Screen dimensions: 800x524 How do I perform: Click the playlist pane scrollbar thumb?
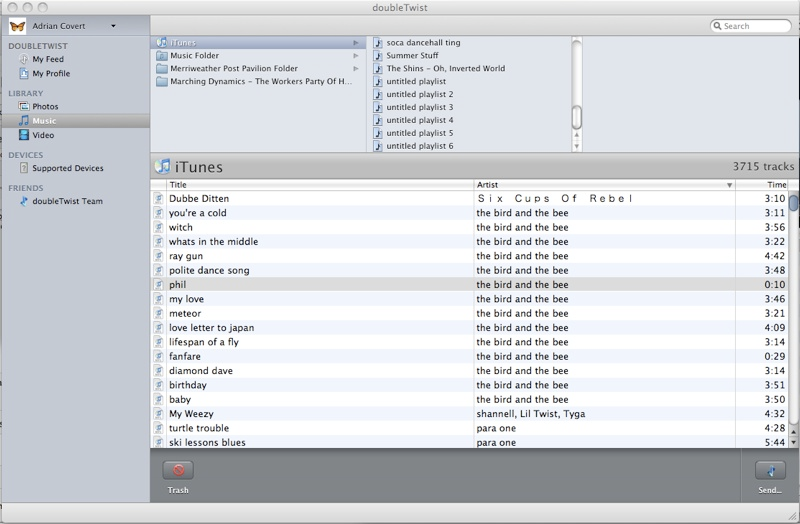click(577, 117)
